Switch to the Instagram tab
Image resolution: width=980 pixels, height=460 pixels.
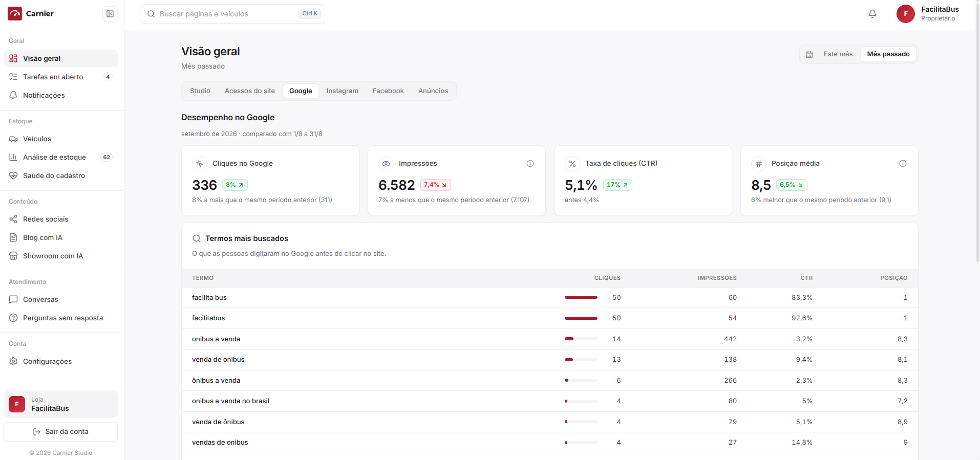click(x=342, y=91)
